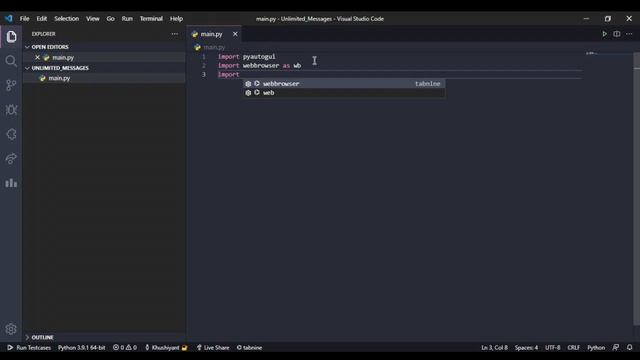Open the Go menu
The image size is (640, 360).
point(110,18)
